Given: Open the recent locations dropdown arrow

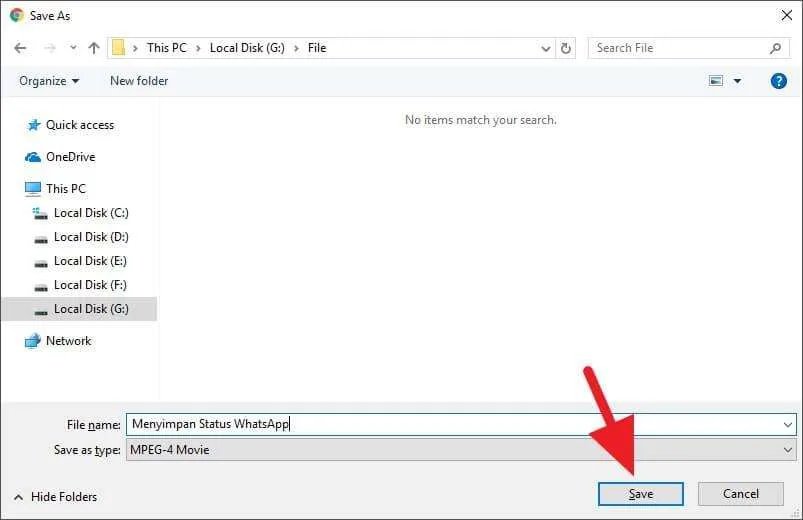Looking at the screenshot, I should click(73, 48).
